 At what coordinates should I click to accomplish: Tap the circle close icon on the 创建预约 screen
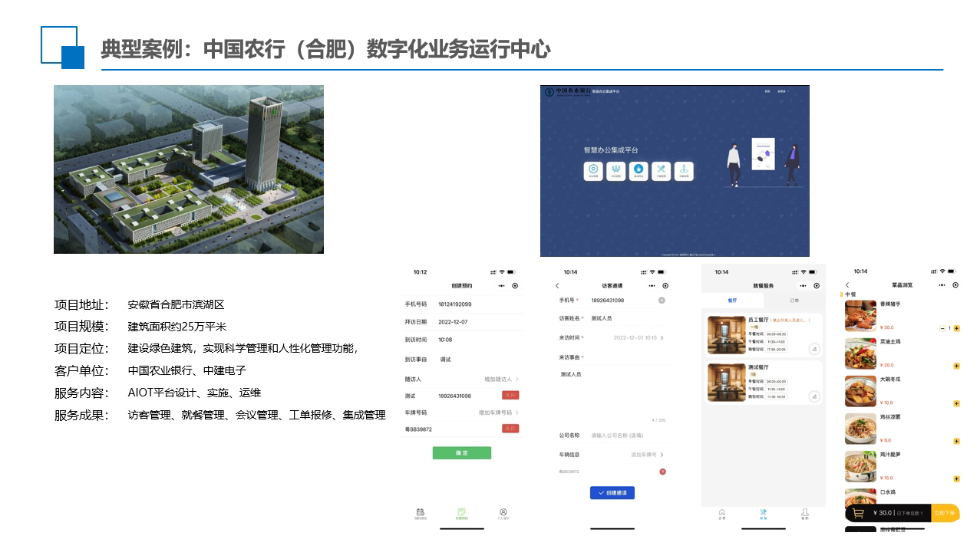[515, 285]
